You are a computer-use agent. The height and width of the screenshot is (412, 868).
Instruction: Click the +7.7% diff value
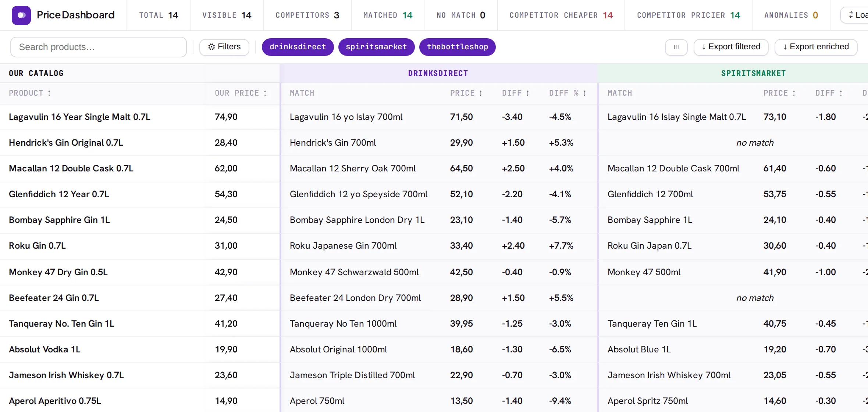point(561,246)
